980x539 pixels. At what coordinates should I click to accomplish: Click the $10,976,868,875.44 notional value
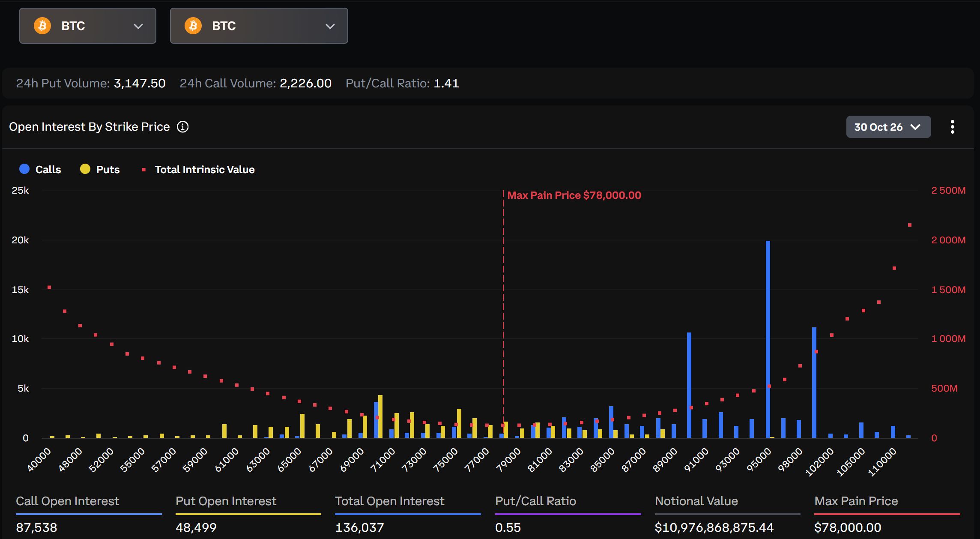pyautogui.click(x=714, y=527)
